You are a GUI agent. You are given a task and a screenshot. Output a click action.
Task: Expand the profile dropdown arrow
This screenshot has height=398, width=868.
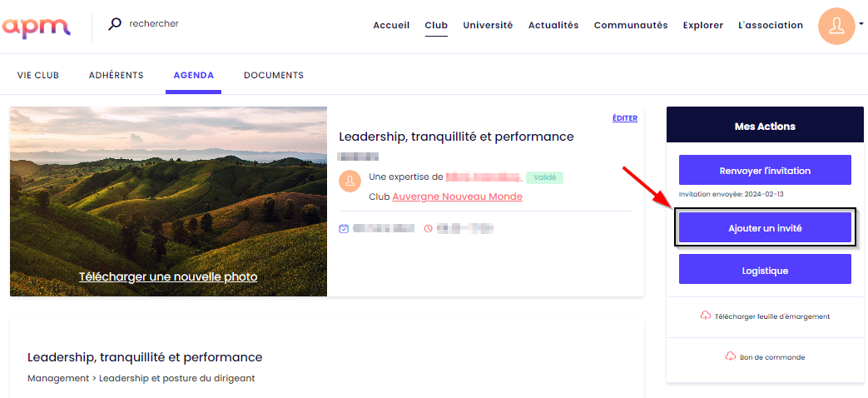pos(861,24)
